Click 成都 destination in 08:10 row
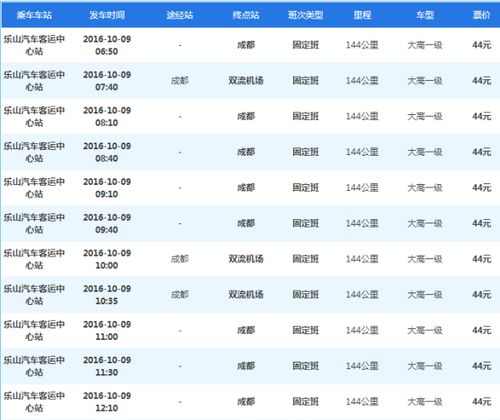 [x=246, y=116]
